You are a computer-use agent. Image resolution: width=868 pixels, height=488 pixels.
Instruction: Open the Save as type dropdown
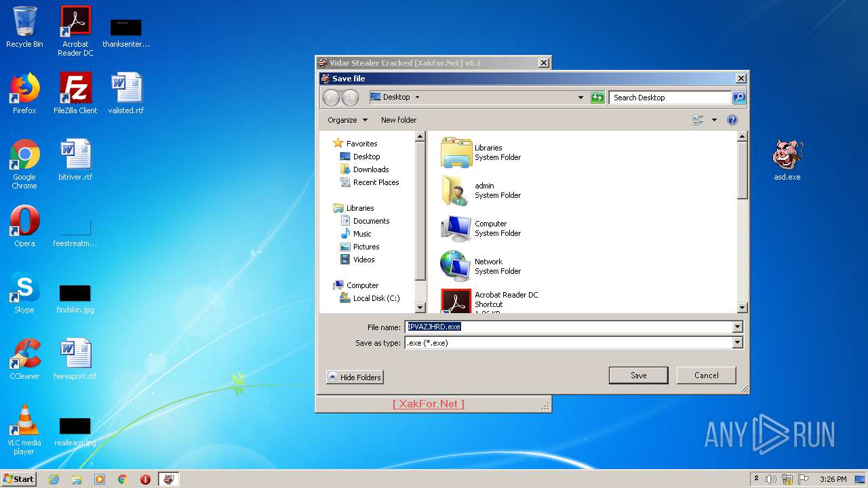(x=737, y=343)
